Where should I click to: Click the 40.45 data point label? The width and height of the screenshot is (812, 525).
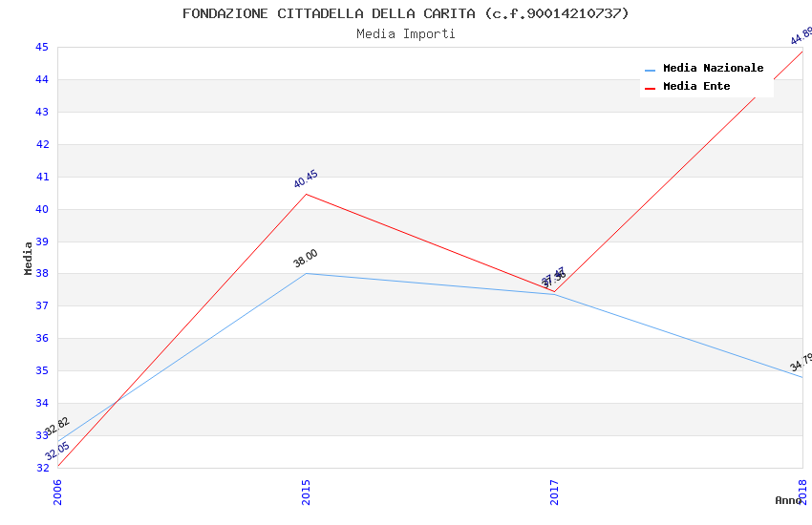pyautogui.click(x=306, y=179)
